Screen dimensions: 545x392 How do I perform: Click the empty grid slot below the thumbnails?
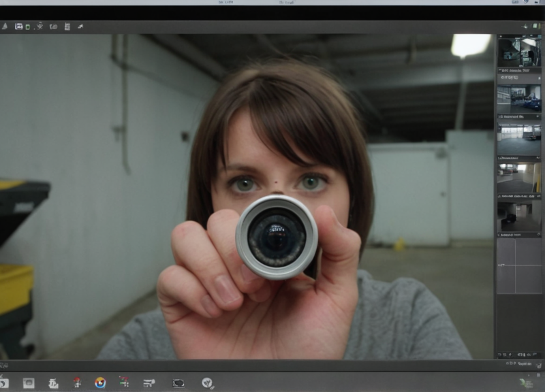(518, 265)
